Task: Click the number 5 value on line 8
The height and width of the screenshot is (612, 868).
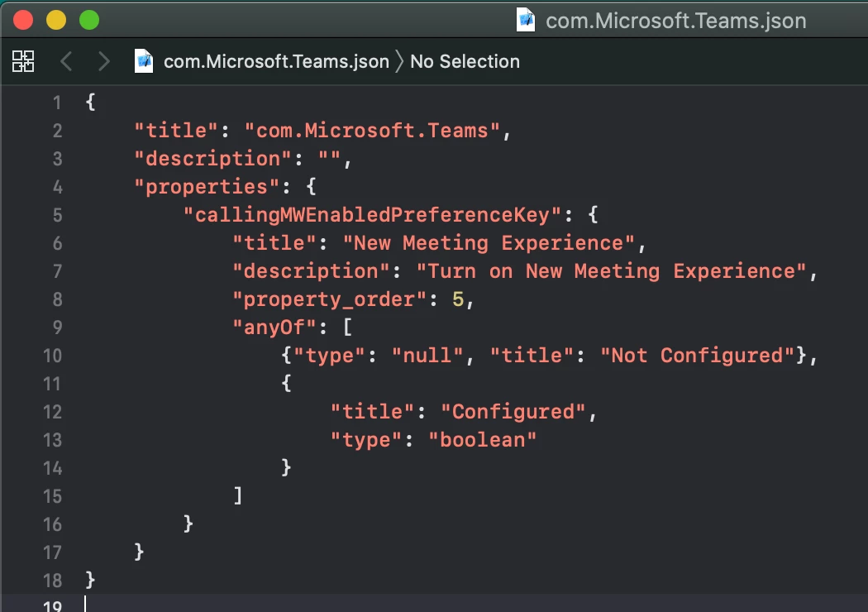Action: coord(458,299)
